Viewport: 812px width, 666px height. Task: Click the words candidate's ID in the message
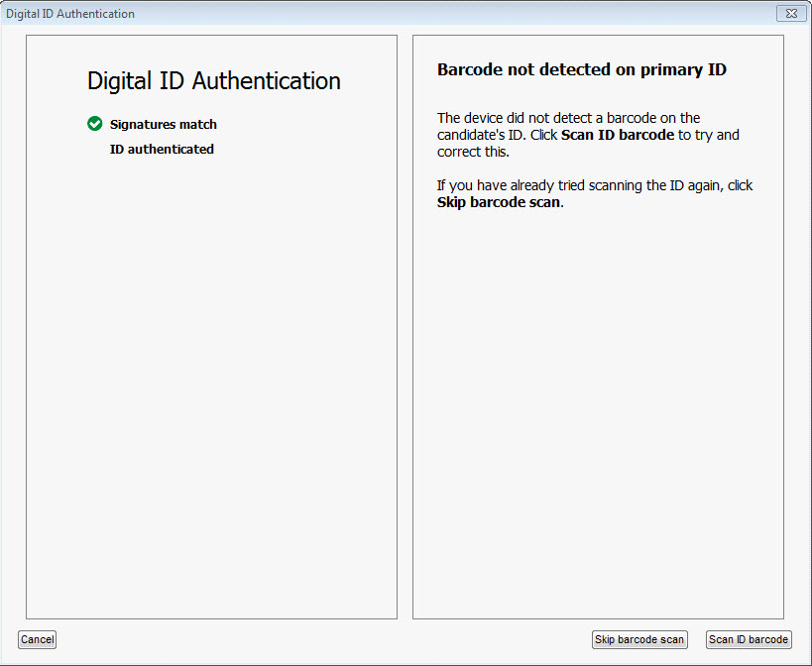click(x=480, y=135)
